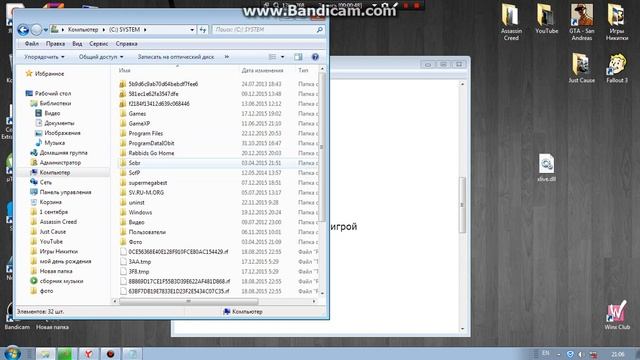This screenshot has height=360, width=640.
Task: Select Администратор in navigation pane
Action: 60,162
